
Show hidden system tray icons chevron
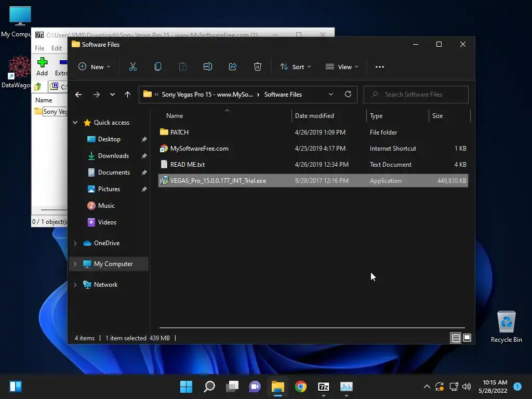tap(427, 387)
